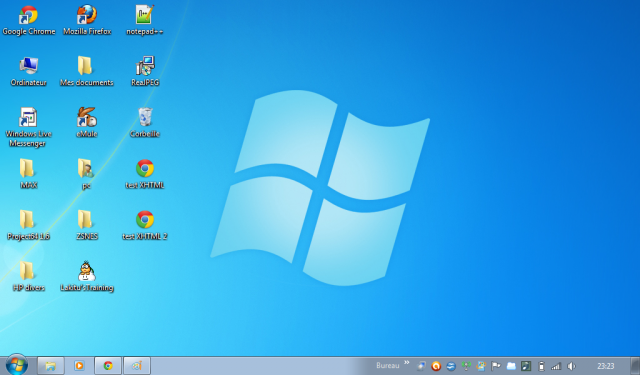Image resolution: width=640 pixels, height=375 pixels.
Task: Open Windows Explorer from the taskbar
Action: point(51,366)
